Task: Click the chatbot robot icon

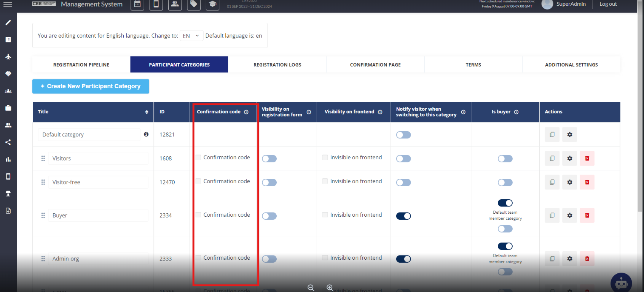Action: pos(621,283)
